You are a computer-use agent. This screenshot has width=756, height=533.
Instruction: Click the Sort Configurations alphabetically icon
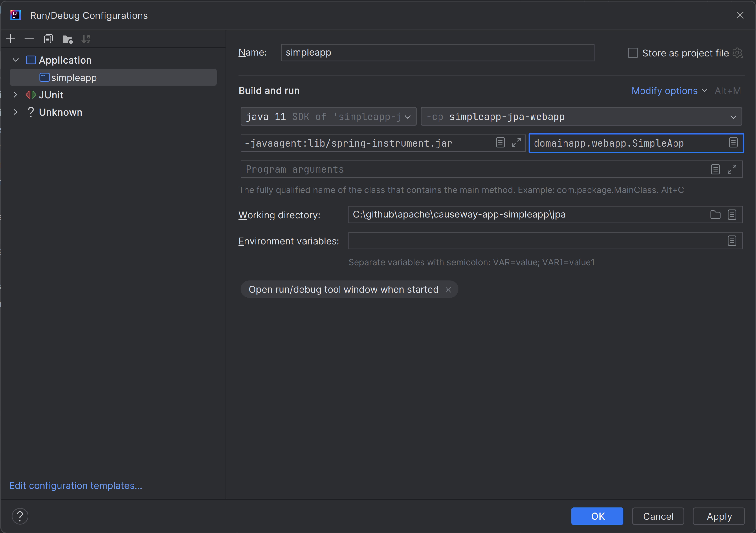click(x=86, y=39)
